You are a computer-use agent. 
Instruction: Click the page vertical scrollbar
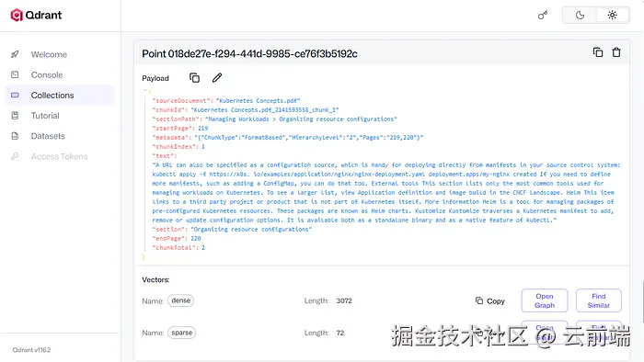(x=642, y=302)
